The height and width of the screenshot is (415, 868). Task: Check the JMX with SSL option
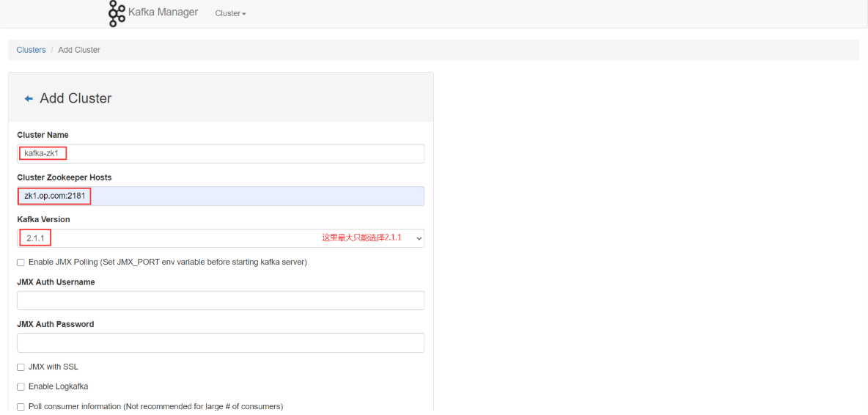pos(21,367)
